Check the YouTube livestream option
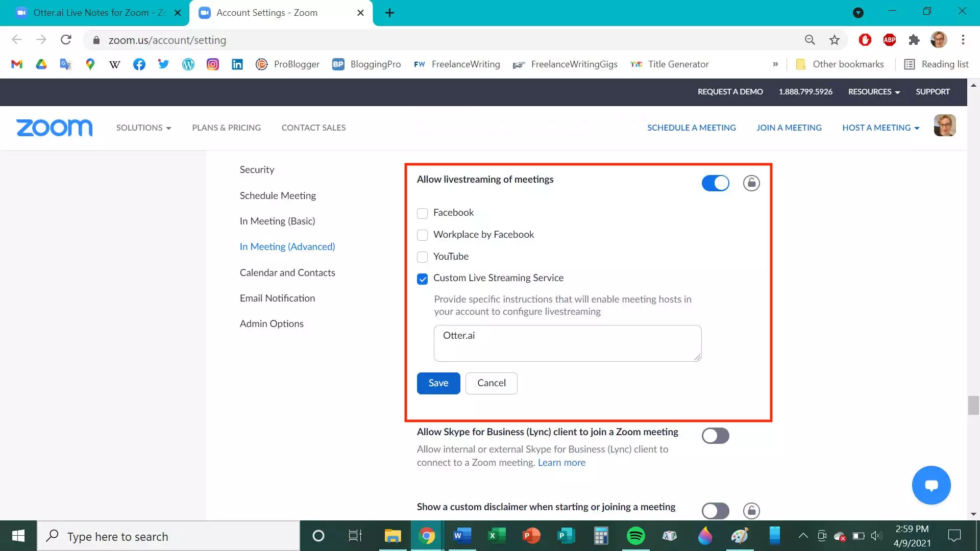 coord(422,257)
